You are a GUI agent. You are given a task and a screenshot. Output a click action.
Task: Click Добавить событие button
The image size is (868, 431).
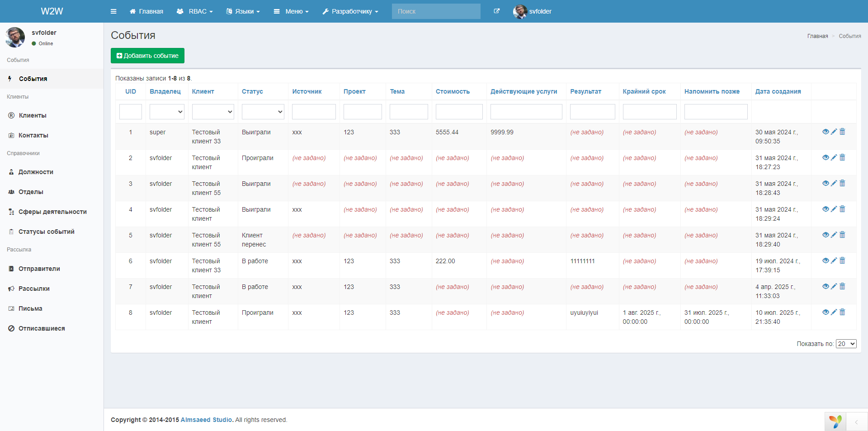tap(147, 56)
